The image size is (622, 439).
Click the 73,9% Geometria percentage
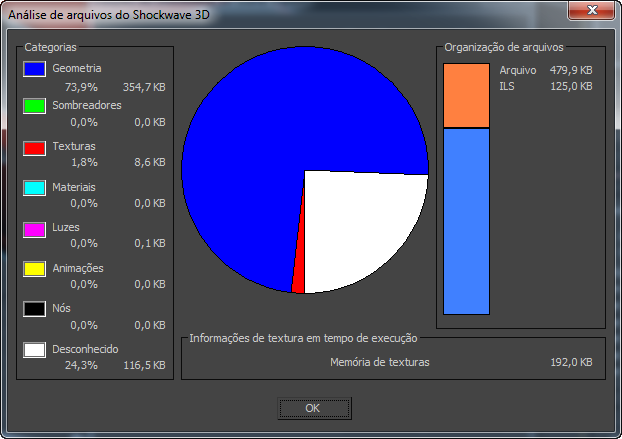[x=81, y=87]
